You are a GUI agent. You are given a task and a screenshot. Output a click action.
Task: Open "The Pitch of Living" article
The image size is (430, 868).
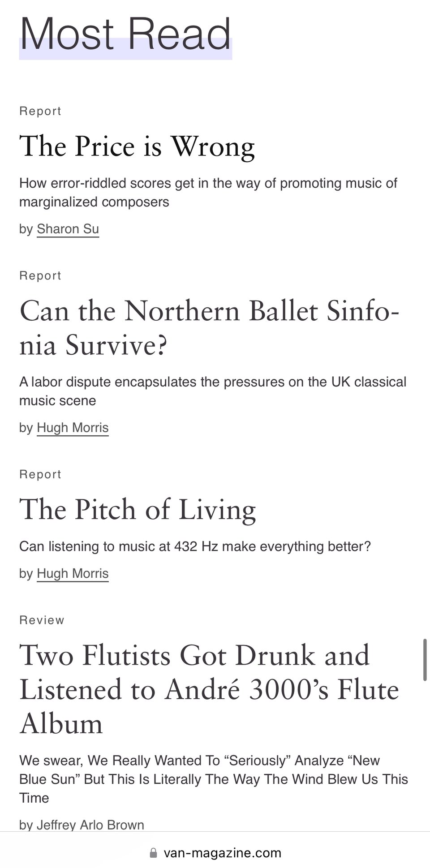(x=138, y=510)
